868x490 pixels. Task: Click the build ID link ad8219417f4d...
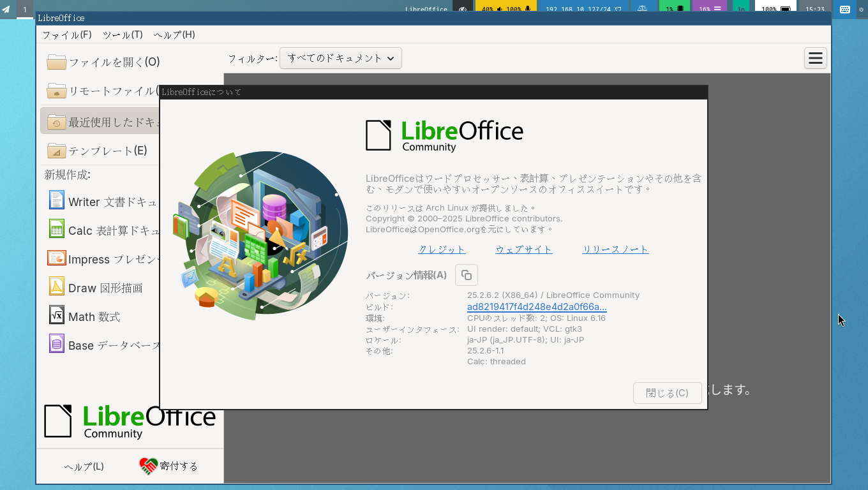537,307
